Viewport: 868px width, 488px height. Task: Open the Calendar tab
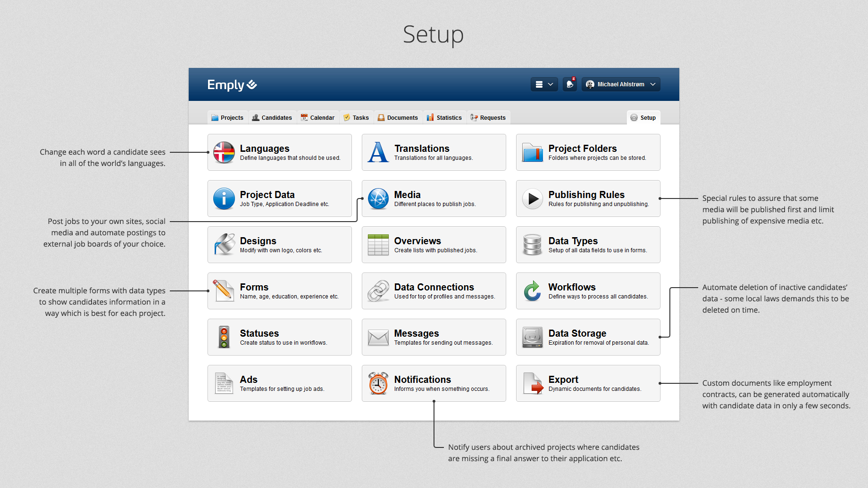(x=318, y=118)
